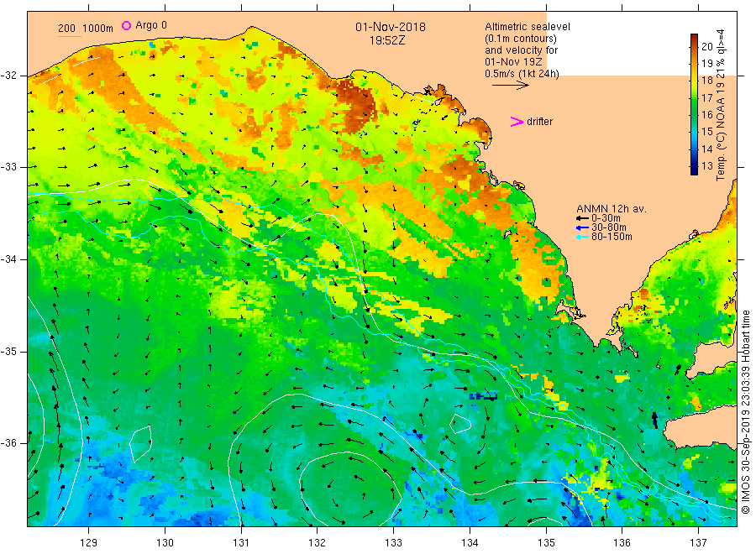Click the 'ANMN 12h av.' legend heading
This screenshot has height=554, width=756.
[x=612, y=209]
